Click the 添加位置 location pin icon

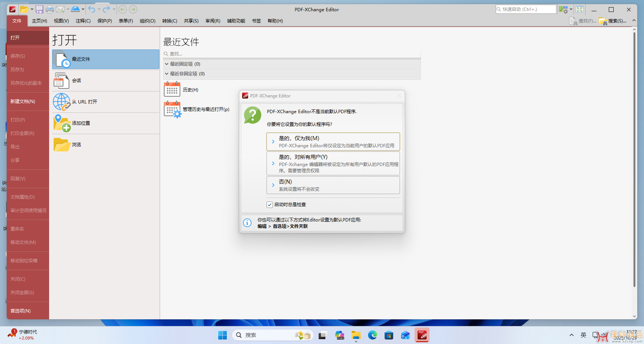pos(61,123)
